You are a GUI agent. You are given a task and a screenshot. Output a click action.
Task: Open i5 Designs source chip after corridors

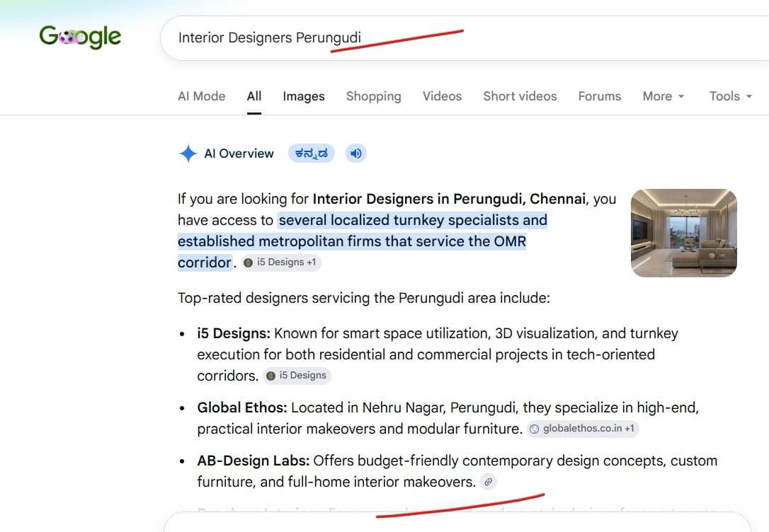[297, 376]
